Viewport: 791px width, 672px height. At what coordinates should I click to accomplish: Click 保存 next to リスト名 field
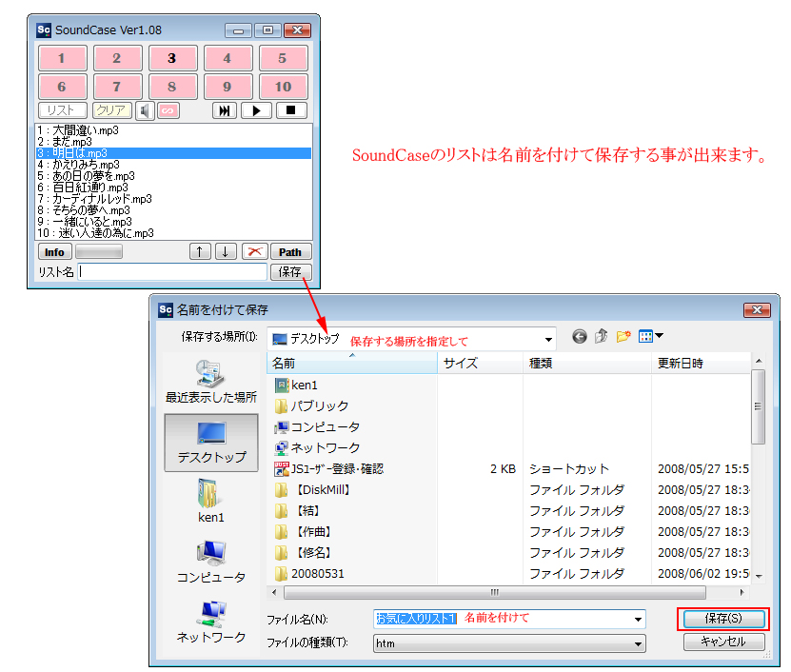290,272
